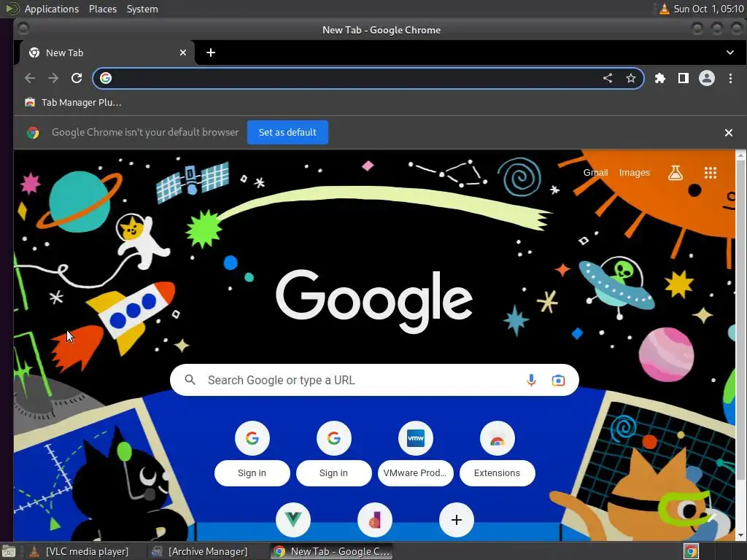
Task: Start voice search with microphone icon
Action: 531,380
